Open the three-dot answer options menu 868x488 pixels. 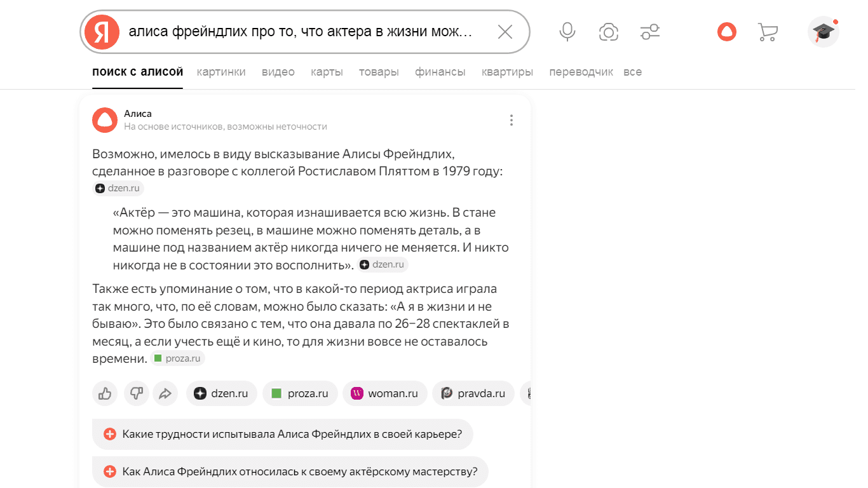tap(512, 120)
